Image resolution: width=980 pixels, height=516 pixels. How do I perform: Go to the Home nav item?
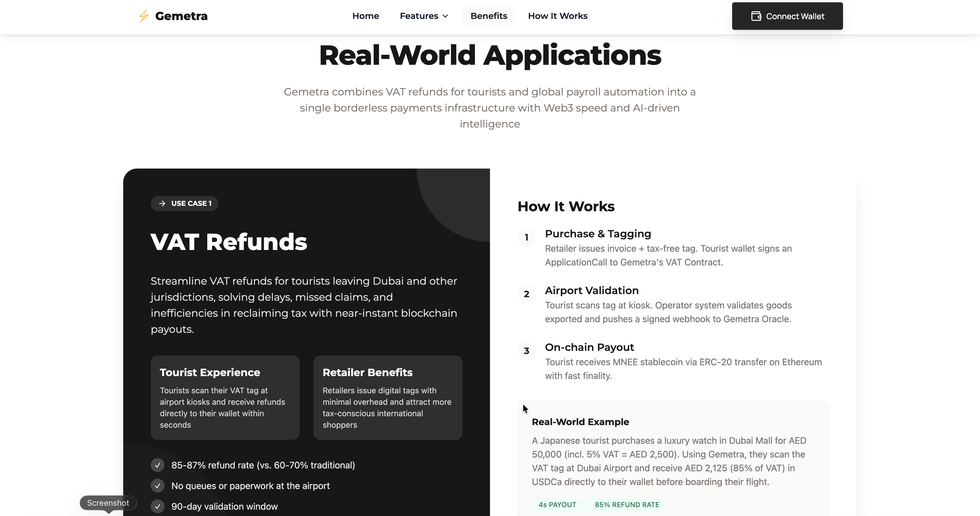coord(365,16)
